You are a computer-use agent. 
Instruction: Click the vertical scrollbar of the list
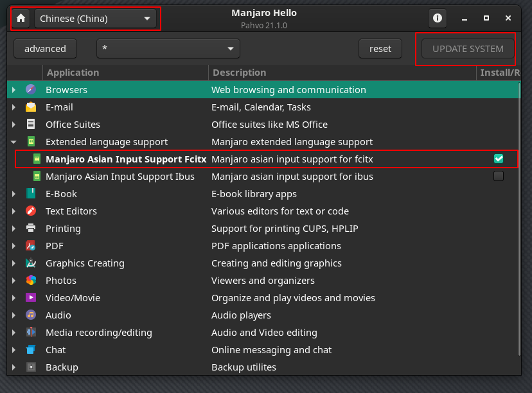(519, 219)
